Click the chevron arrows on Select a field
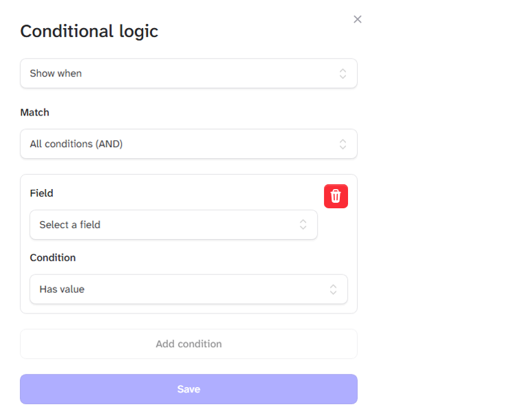This screenshot has height=420, width=520. [303, 225]
